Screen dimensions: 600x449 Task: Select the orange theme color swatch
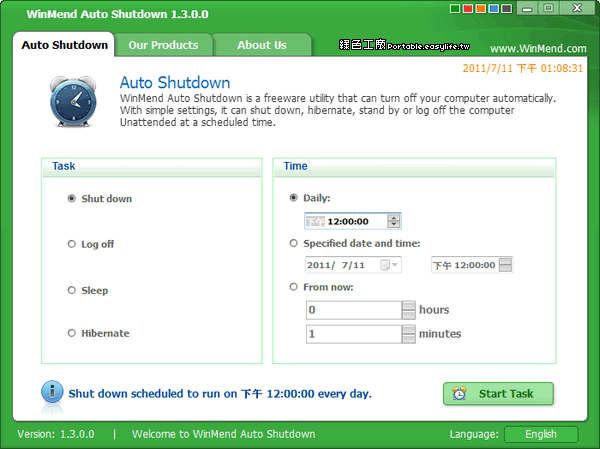(481, 9)
